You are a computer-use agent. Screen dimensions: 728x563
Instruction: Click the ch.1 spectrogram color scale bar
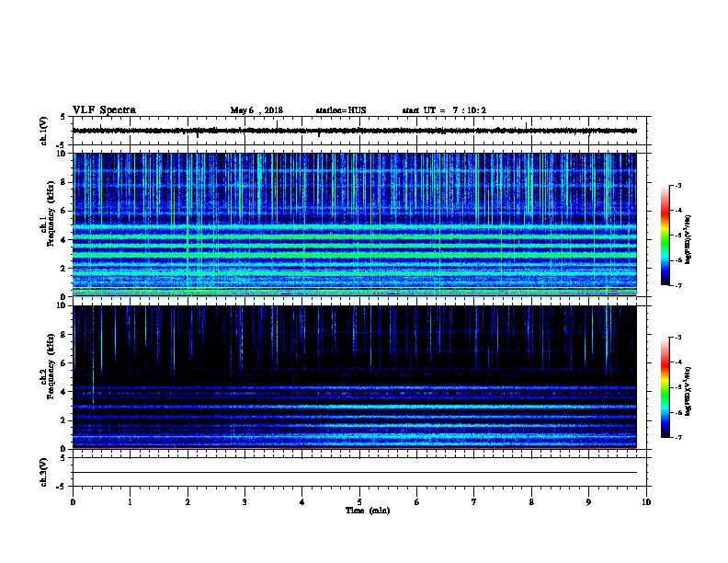click(665, 236)
